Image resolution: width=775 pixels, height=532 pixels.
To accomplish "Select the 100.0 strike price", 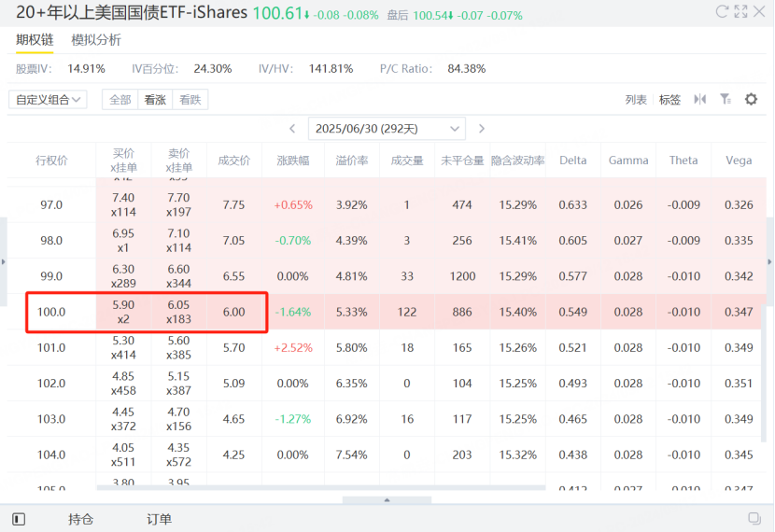I will 51,312.
